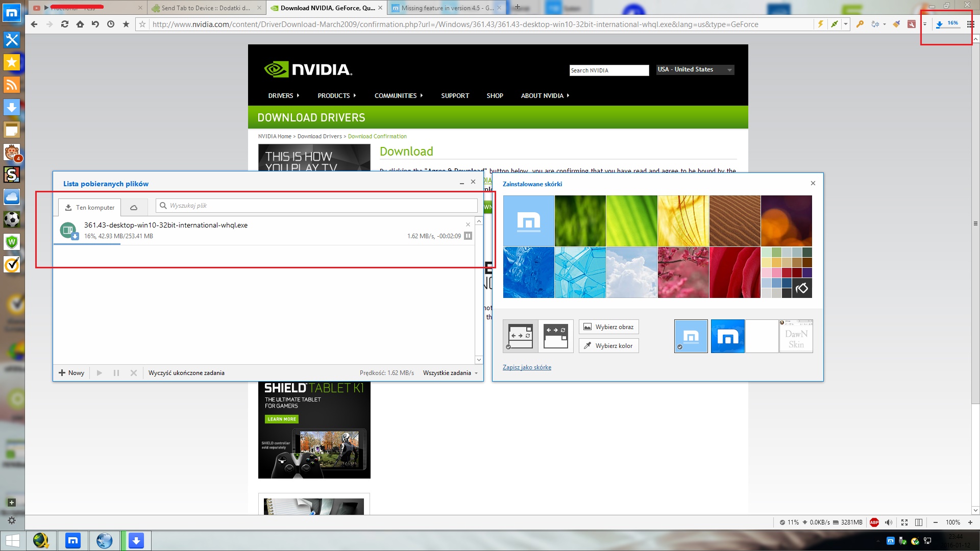Switch to cloud downloads tab
The image size is (980, 551).
click(x=134, y=207)
